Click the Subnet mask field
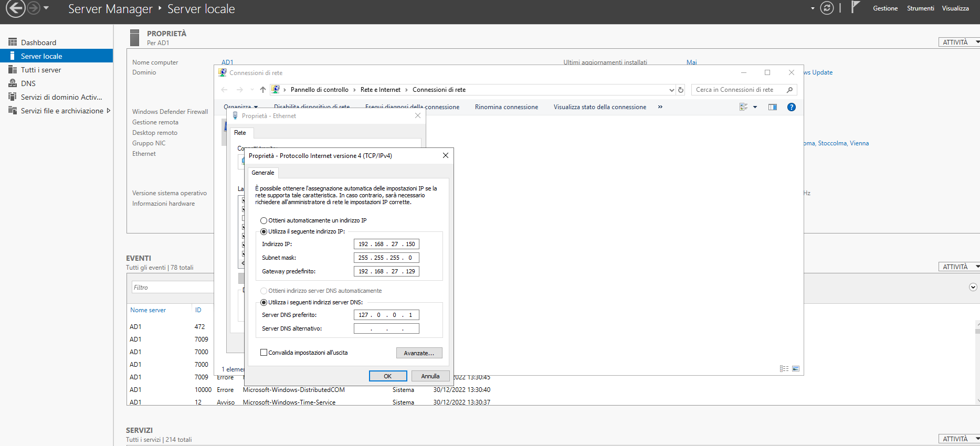The height and width of the screenshot is (446, 980). click(386, 258)
